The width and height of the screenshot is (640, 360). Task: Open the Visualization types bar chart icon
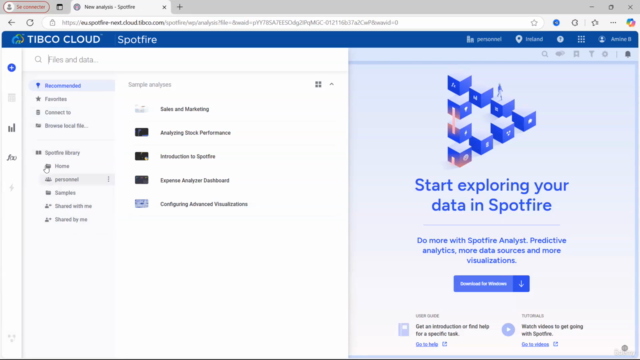click(11, 128)
